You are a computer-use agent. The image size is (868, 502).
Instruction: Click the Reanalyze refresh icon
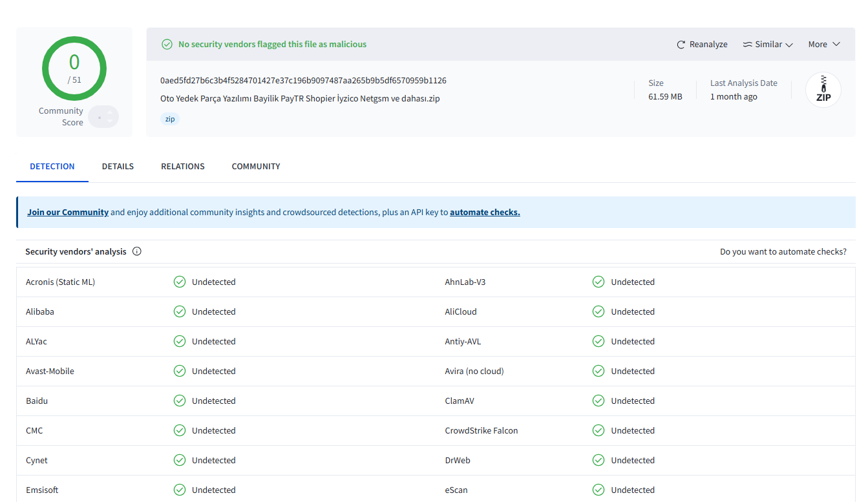(x=681, y=45)
